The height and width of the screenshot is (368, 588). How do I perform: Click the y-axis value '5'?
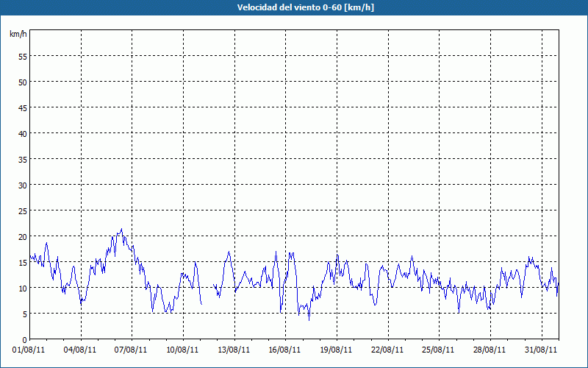pyautogui.click(x=25, y=314)
